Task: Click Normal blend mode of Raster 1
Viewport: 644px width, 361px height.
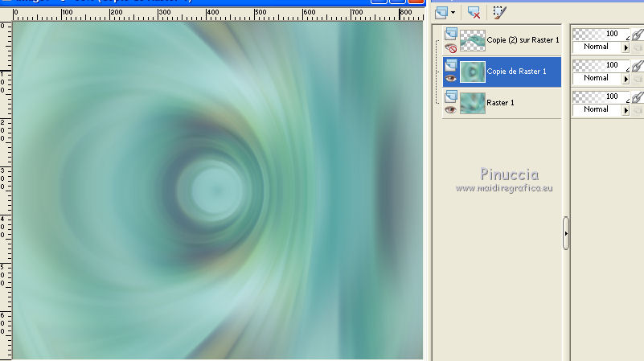Action: [597, 109]
